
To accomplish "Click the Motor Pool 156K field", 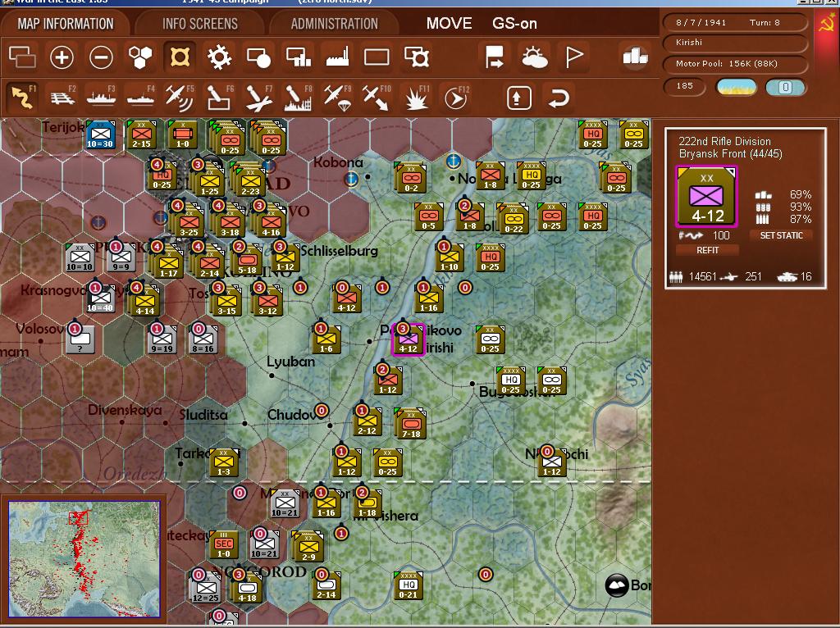I will tap(734, 64).
